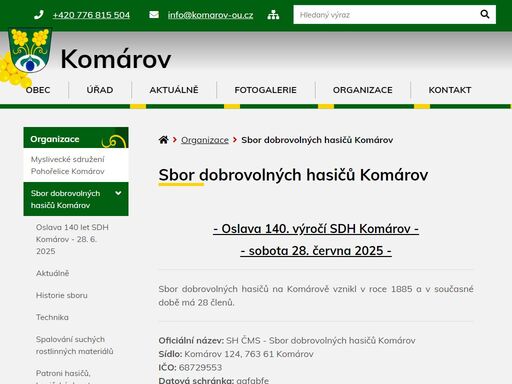The width and height of the screenshot is (512, 384).
Task: Open email link info@komarov-ou.cz
Action: coord(210,15)
